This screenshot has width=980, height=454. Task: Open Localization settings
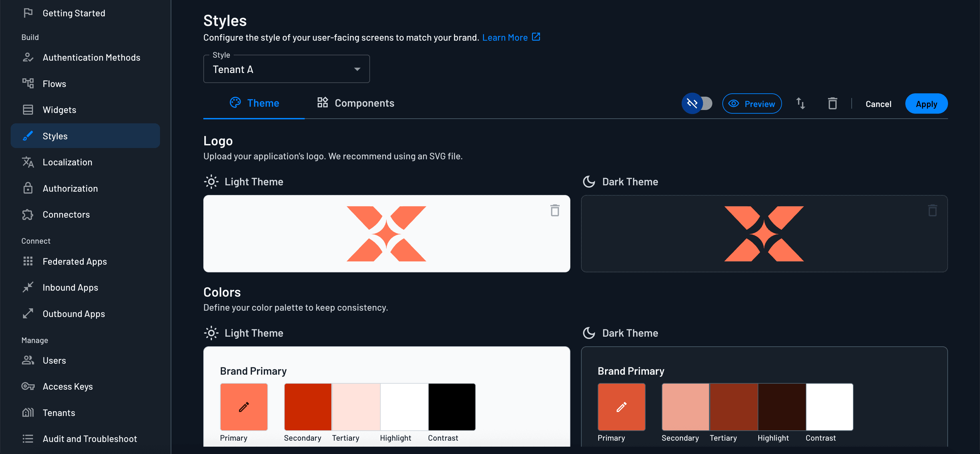[67, 162]
